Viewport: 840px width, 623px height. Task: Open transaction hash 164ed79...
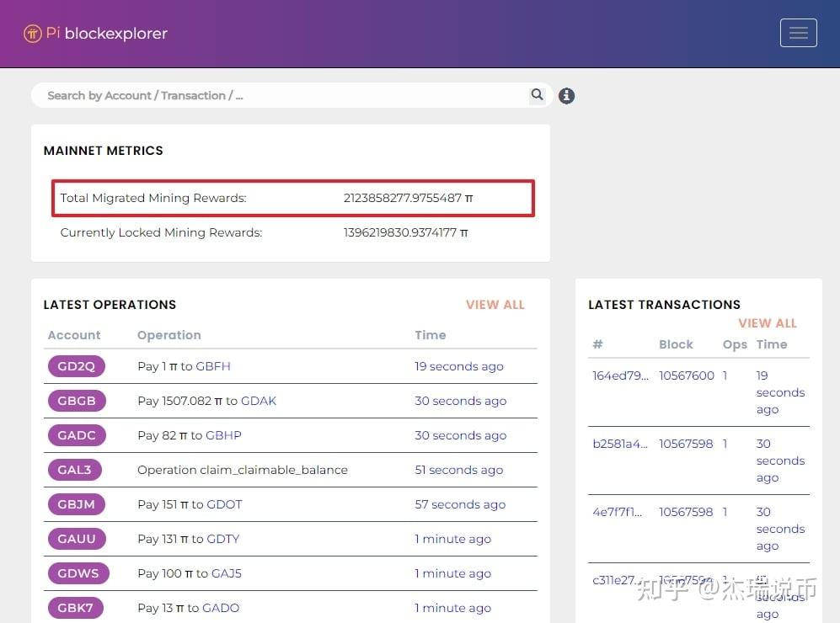(620, 375)
